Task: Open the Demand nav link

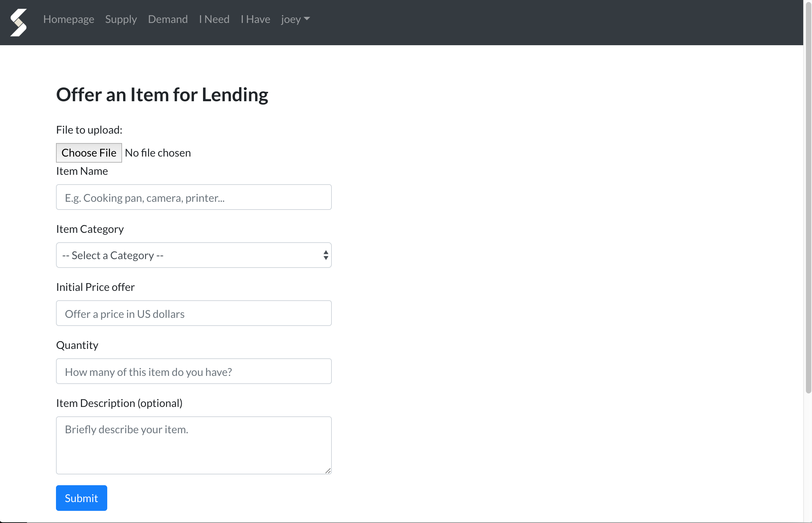Action: [x=168, y=19]
